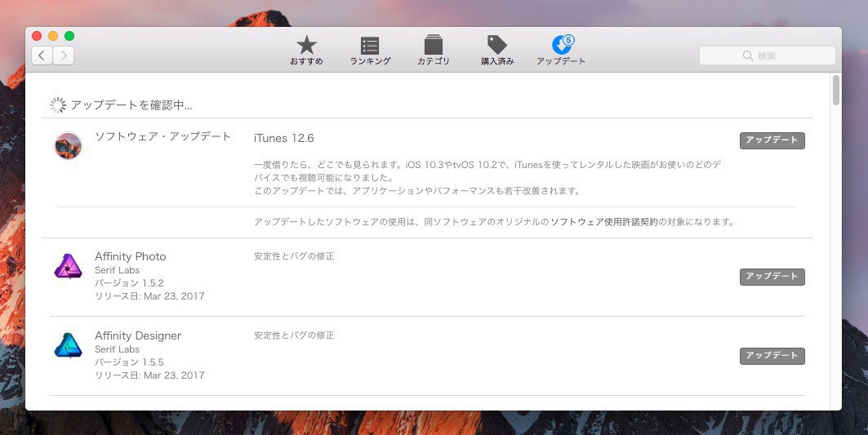Screen dimensions: 868x435
Task: Open the 購入済み tag icon
Action: tap(496, 44)
